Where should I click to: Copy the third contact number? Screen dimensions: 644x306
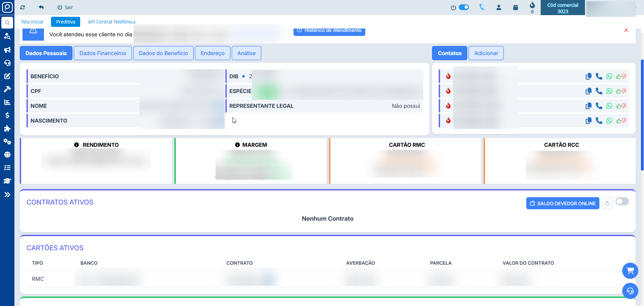click(x=588, y=106)
